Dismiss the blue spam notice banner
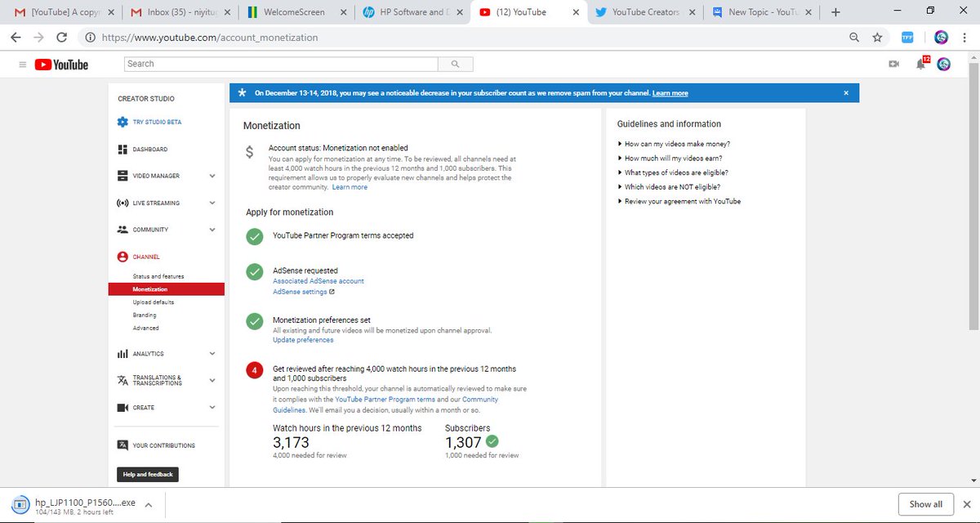 pyautogui.click(x=846, y=93)
